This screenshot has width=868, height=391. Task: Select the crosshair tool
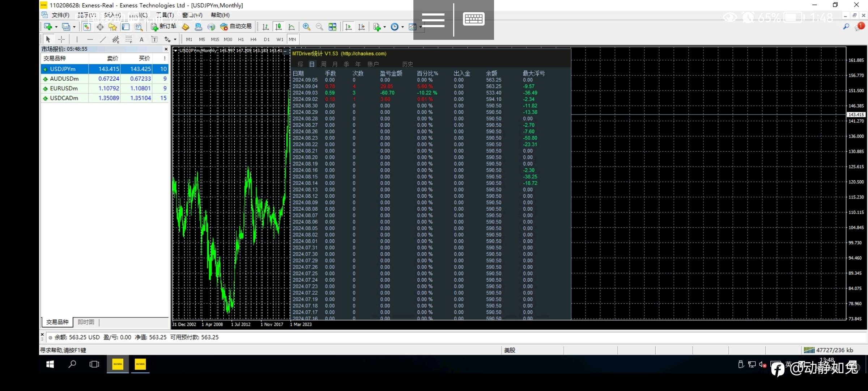point(61,39)
